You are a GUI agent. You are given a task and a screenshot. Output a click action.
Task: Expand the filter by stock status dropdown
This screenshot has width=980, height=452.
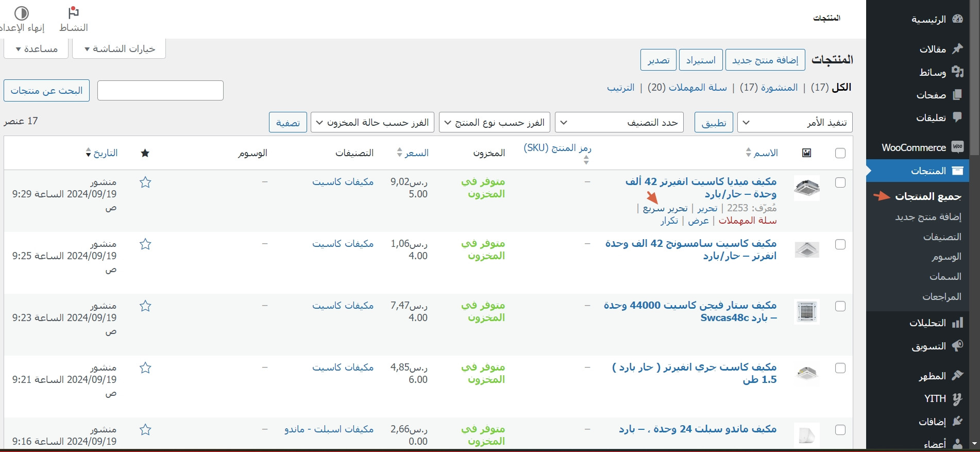pyautogui.click(x=372, y=123)
